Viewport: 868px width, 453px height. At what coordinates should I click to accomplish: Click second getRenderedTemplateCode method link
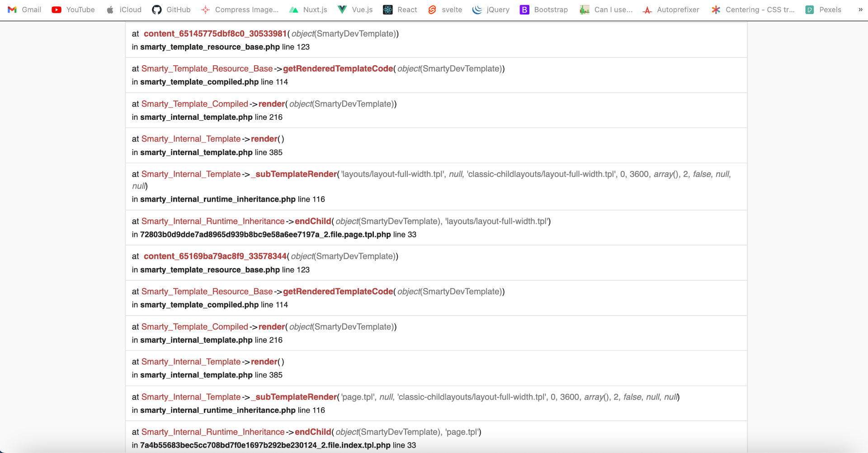click(338, 292)
